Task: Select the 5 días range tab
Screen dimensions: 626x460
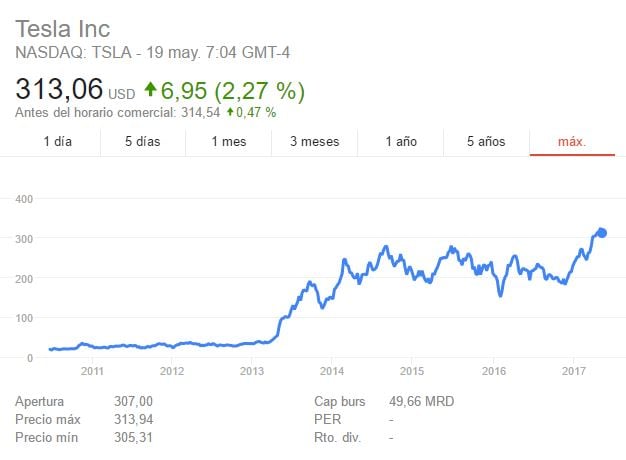Action: (143, 142)
